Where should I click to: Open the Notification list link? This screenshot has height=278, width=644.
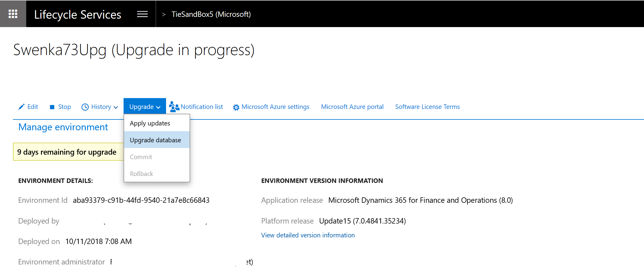click(x=202, y=107)
